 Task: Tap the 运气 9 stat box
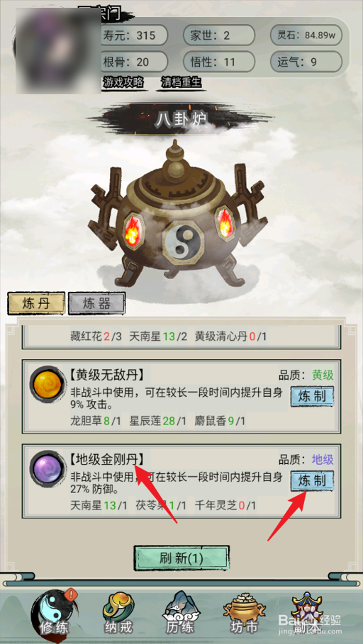click(306, 62)
